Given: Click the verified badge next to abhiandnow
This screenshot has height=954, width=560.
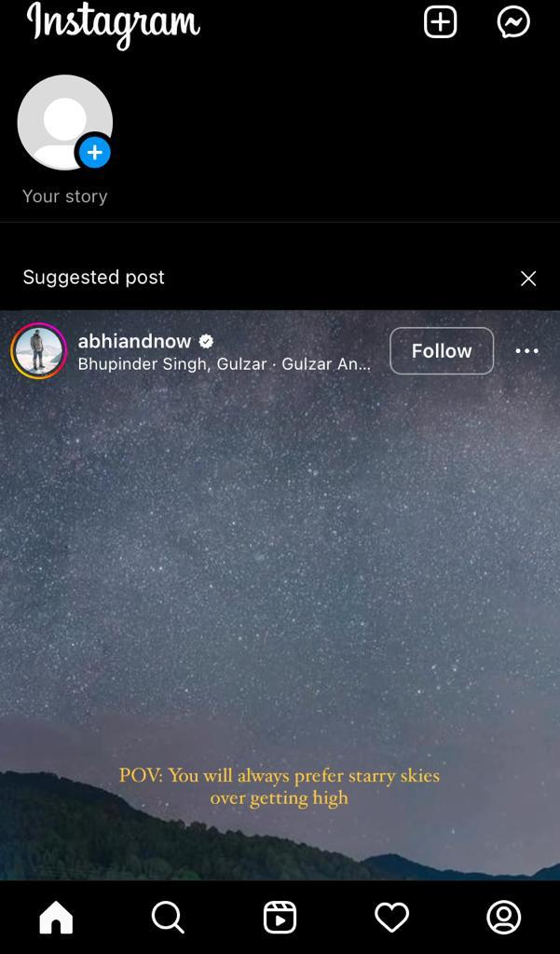Looking at the screenshot, I should point(206,342).
